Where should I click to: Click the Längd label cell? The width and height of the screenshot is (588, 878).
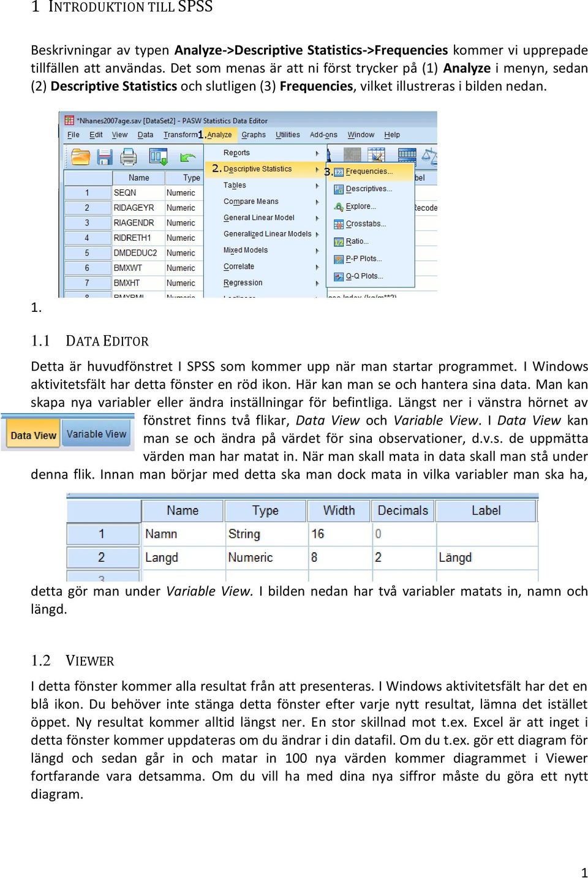[487, 558]
